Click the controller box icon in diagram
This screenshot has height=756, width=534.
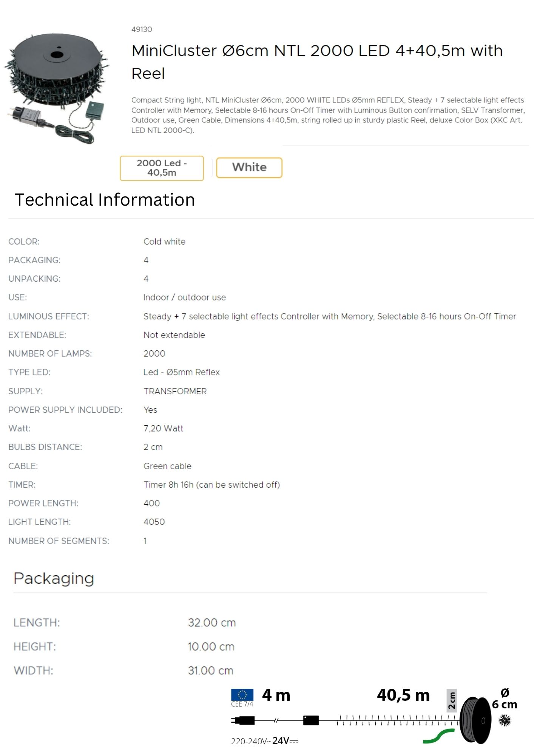(311, 720)
